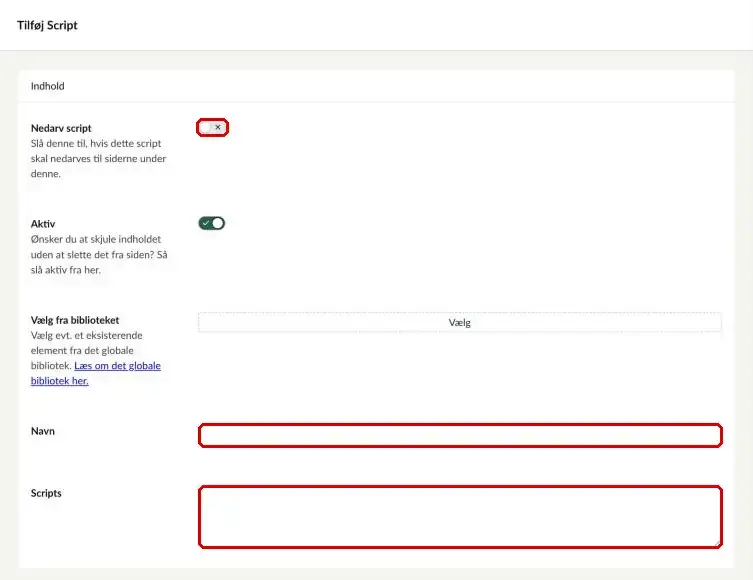
Task: Click the 'Navn' field label
Action: (x=43, y=431)
